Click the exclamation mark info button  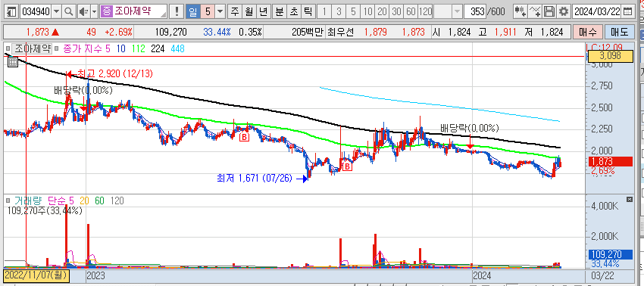(177, 11)
